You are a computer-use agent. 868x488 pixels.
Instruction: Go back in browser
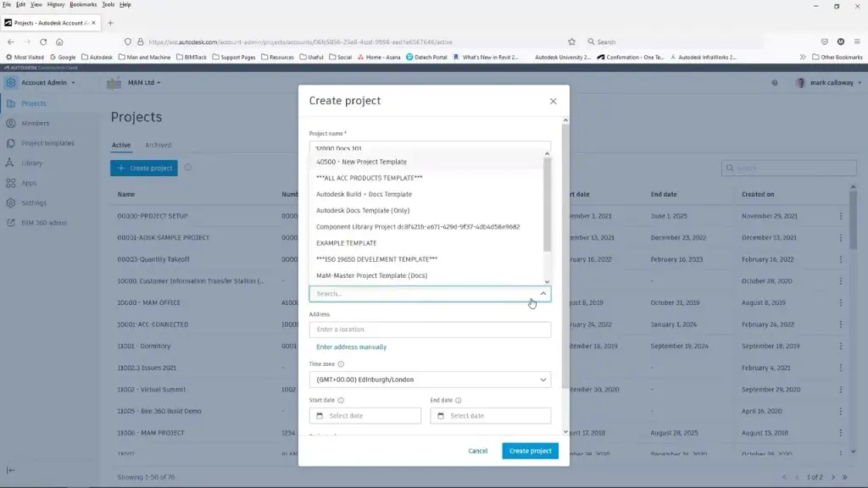pos(10,42)
